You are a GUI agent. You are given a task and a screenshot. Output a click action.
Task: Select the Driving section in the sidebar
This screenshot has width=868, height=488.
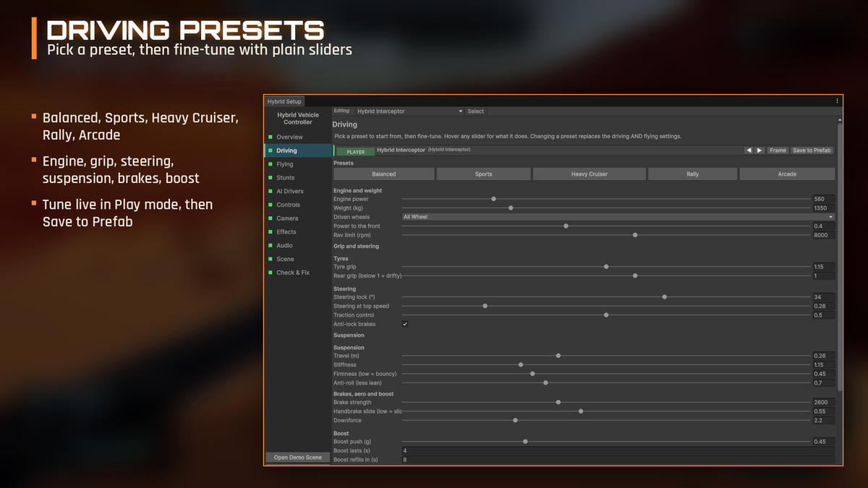[x=297, y=150]
